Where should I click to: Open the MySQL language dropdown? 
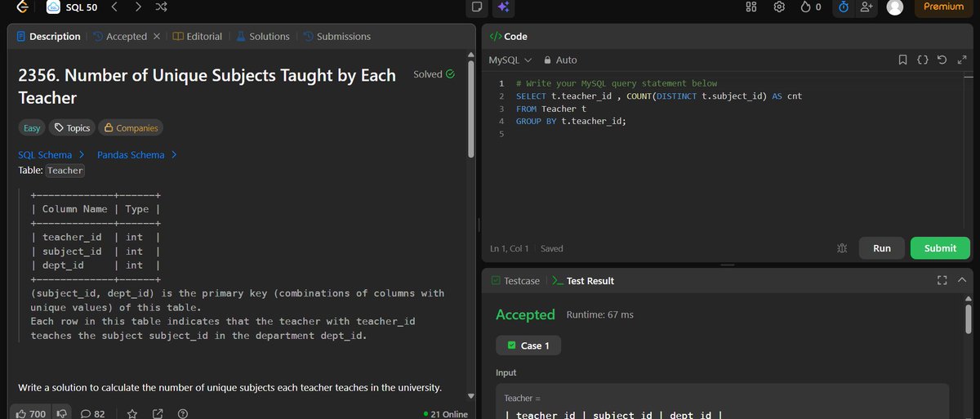[510, 60]
